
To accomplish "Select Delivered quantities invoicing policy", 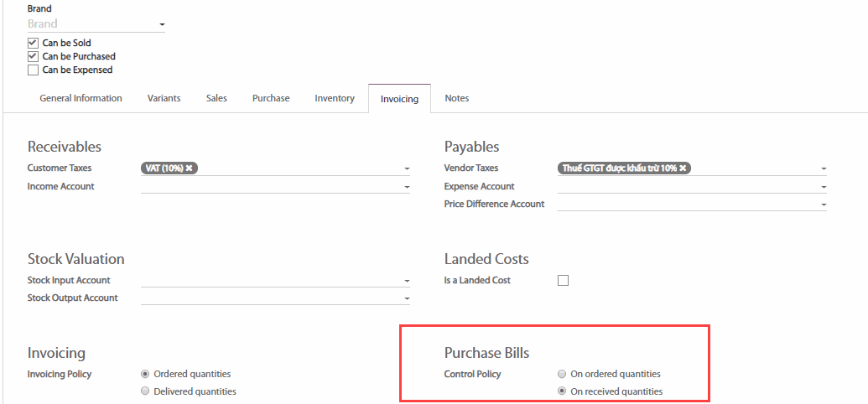I will click(146, 391).
